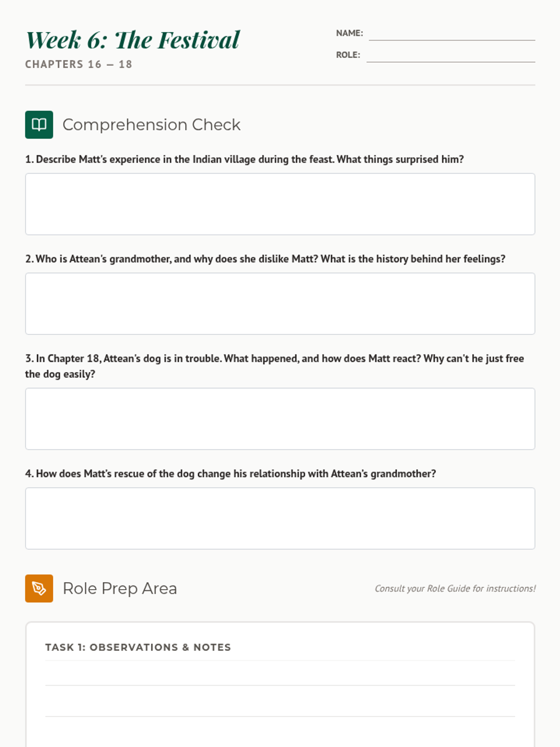This screenshot has height=747, width=560.
Task: Click answer box for question 4 about the rescue
Action: coord(280,518)
